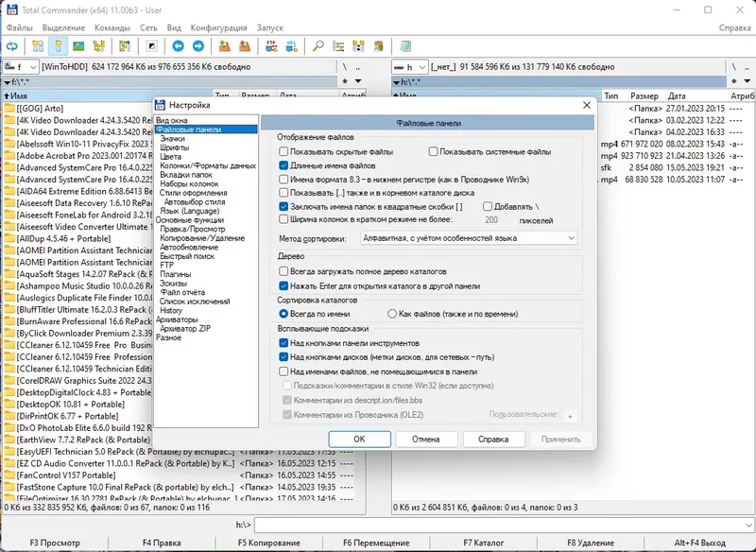
Task: Select the highlighted full details view icon
Action: point(58,46)
